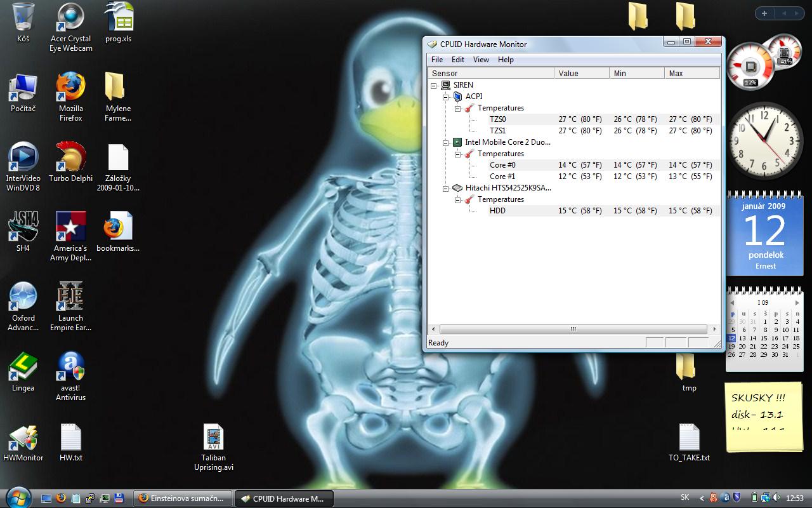Select the TO_TAKE.txt file icon
The image size is (812, 508).
(x=689, y=443)
